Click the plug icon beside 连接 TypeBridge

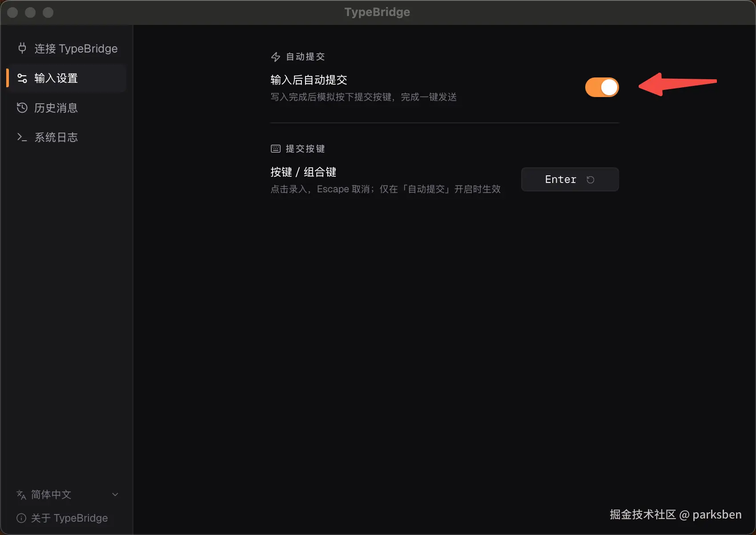click(x=22, y=48)
